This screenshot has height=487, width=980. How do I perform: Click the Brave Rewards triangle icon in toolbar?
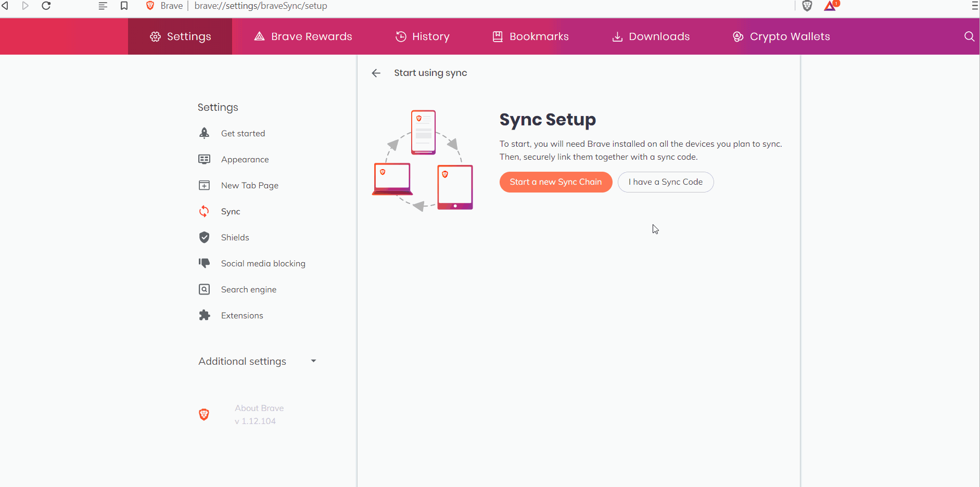tap(830, 6)
